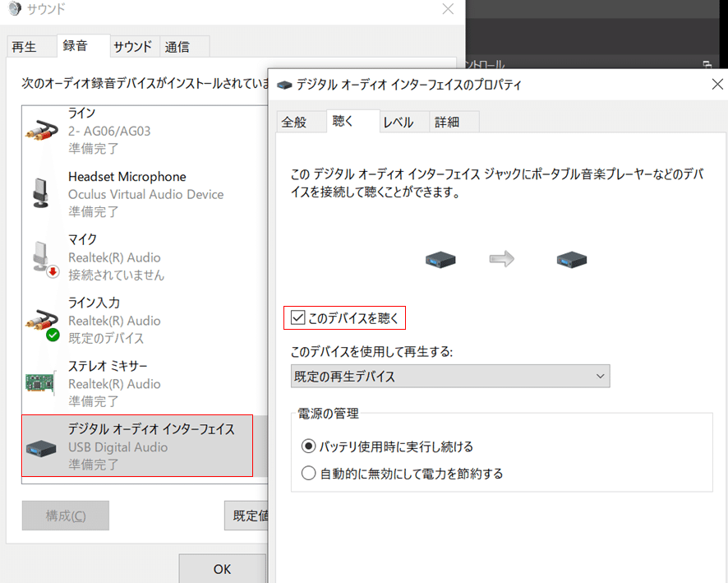Click the 既定値 button

247,515
